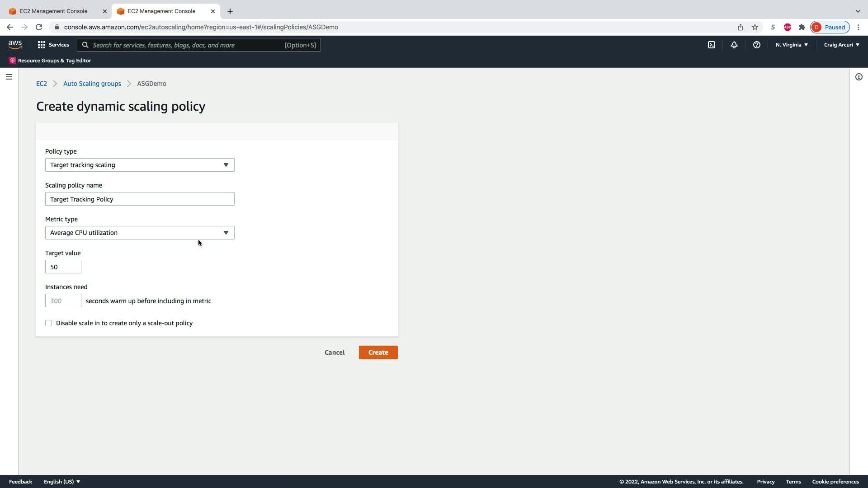Click the help question mark icon

click(756, 45)
